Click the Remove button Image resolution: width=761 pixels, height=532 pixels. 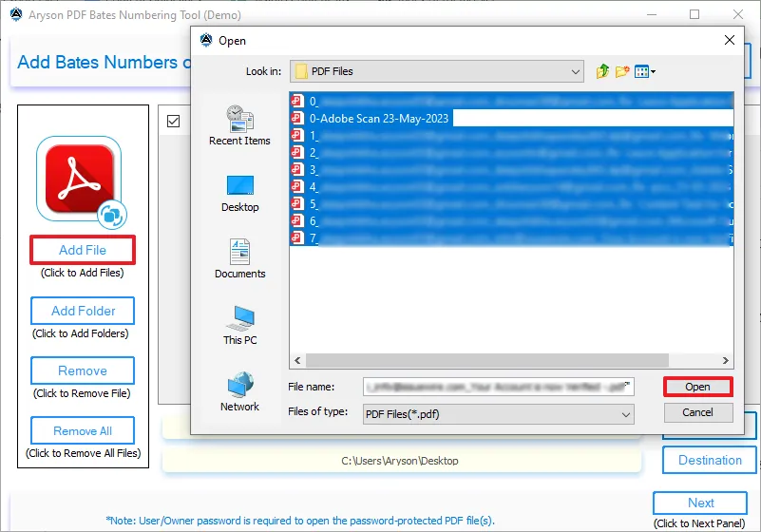(x=83, y=370)
